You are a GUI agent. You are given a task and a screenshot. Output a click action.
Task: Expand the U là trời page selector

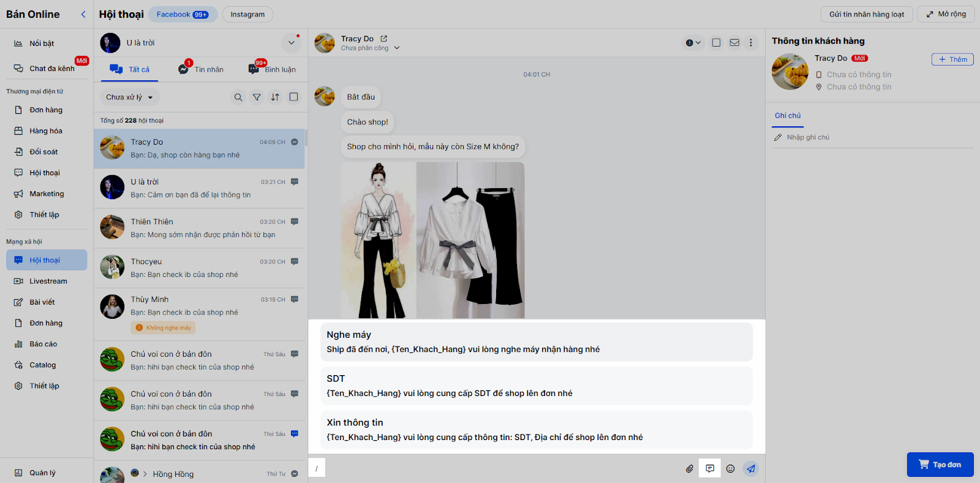[291, 43]
